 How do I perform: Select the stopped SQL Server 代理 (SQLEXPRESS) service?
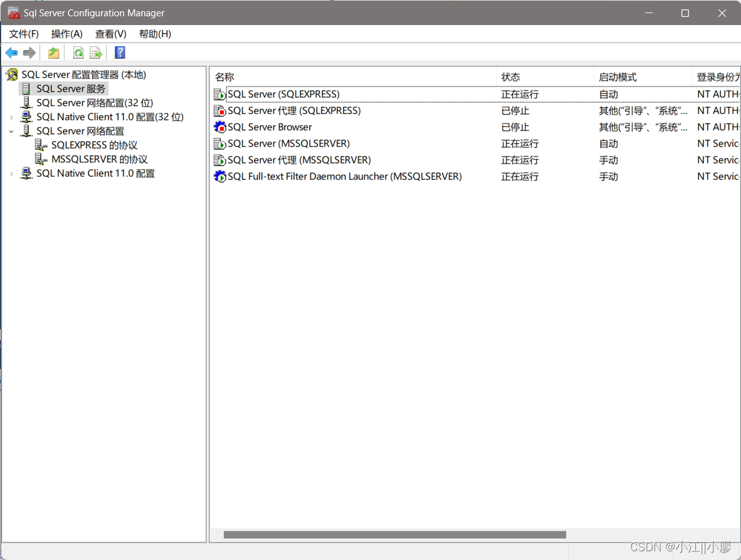click(x=295, y=110)
